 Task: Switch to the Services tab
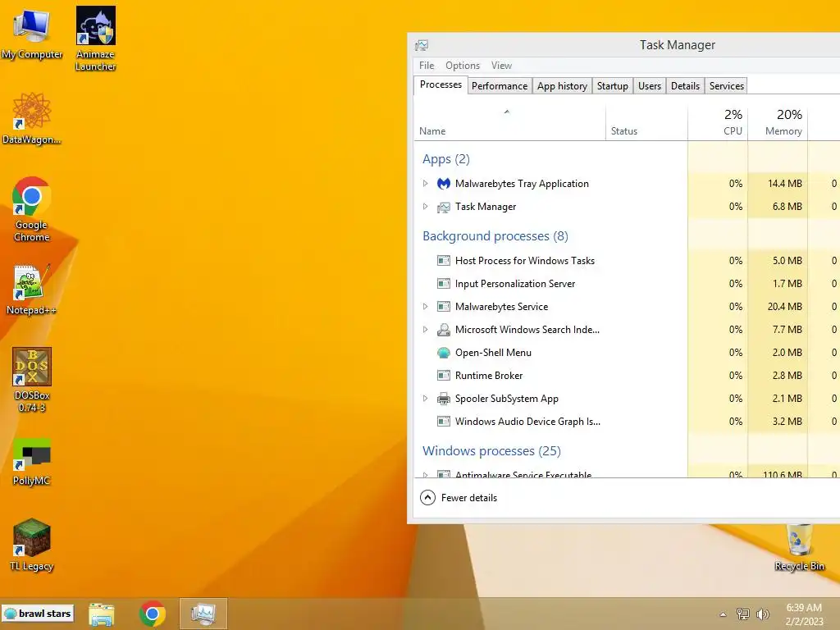[727, 85]
